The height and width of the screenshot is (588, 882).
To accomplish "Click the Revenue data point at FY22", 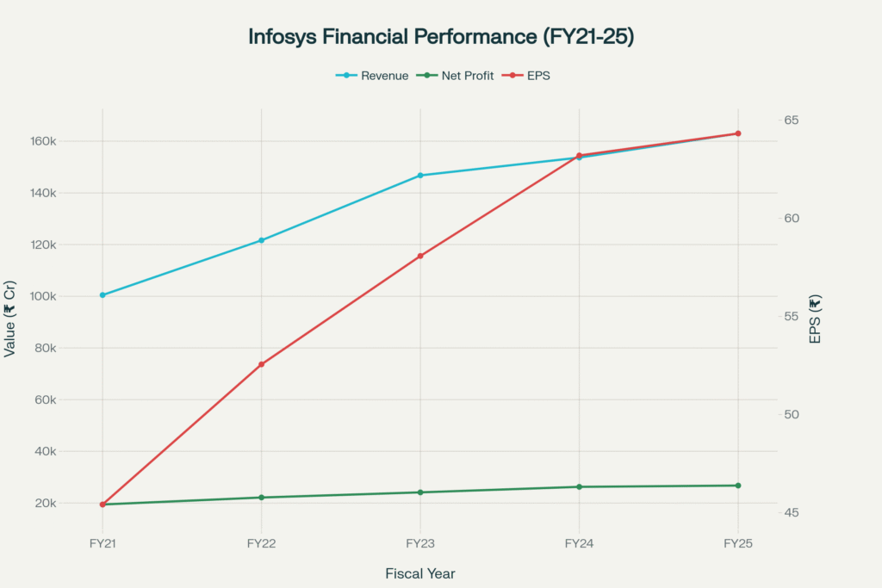I will (262, 240).
